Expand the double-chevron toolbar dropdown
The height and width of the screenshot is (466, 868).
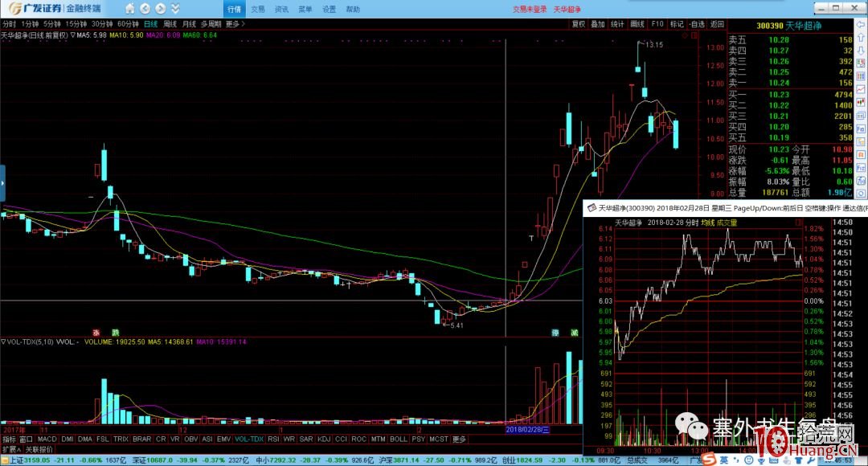175,8
